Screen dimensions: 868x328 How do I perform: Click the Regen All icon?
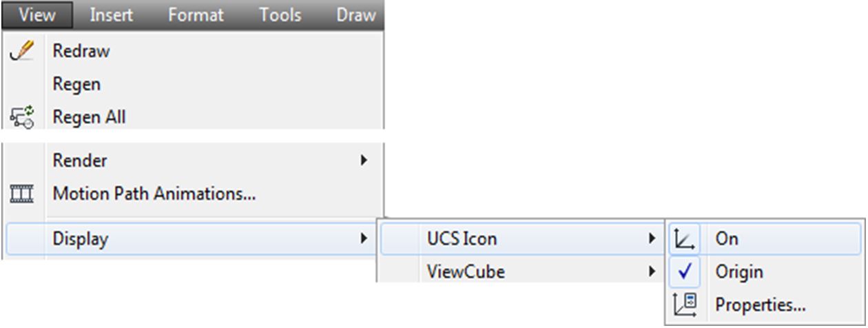(x=22, y=116)
